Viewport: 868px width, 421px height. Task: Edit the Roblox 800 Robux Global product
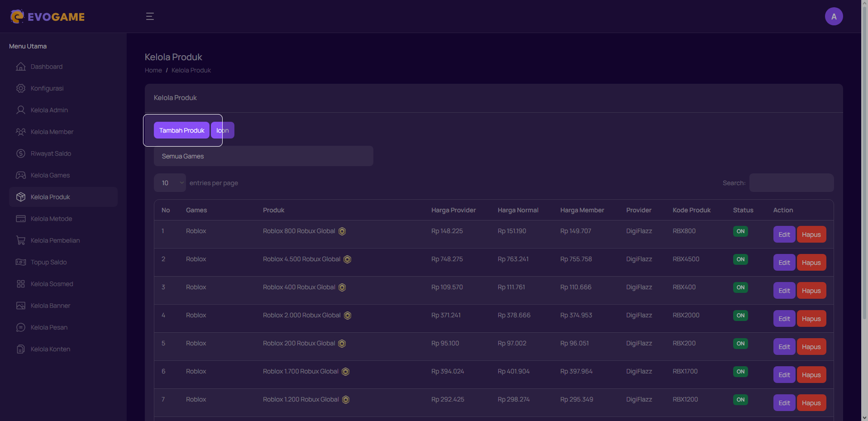(784, 234)
